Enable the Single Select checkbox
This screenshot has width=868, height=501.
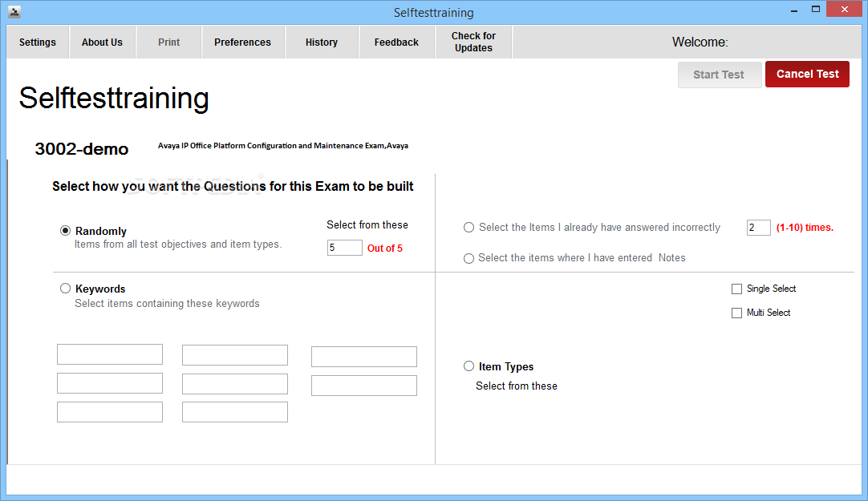(736, 289)
